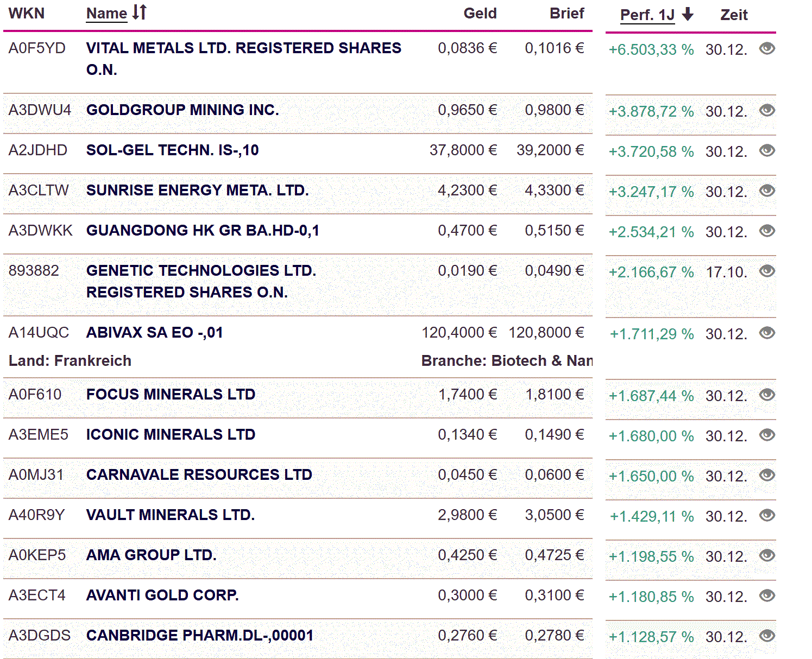This screenshot has height=659, width=812.
Task: Click eye icon next to Focus Minerals
Action: [x=767, y=395]
